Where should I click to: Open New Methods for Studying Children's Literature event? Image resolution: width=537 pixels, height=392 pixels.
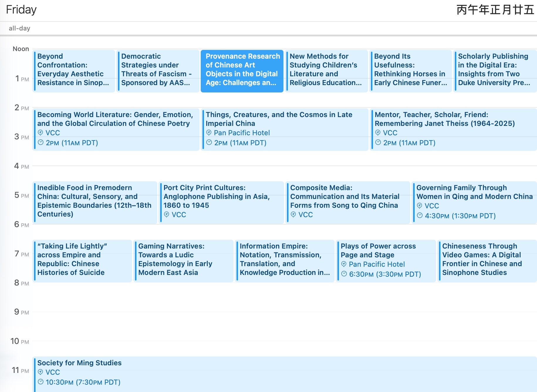(326, 70)
